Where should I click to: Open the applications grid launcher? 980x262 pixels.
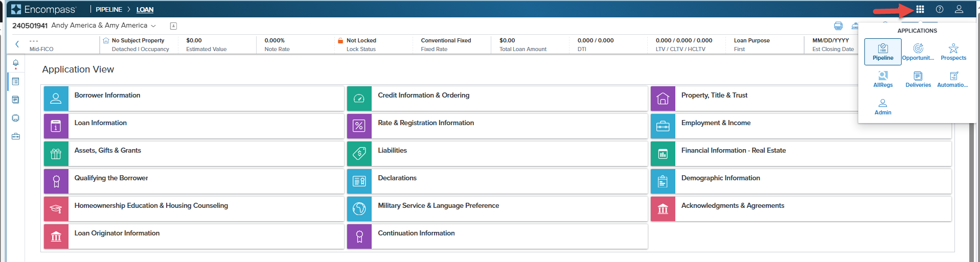pos(920,9)
